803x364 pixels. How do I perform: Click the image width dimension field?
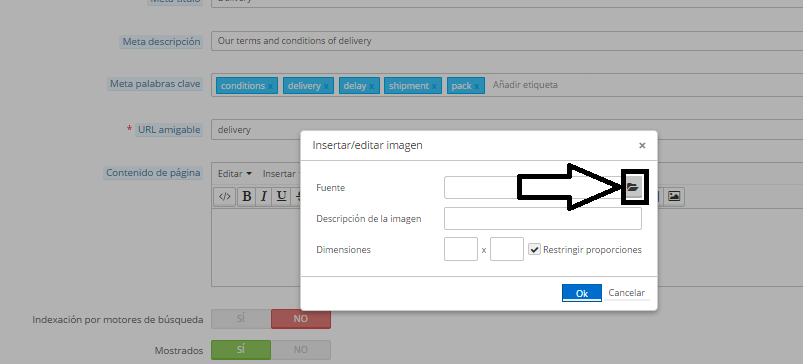(460, 249)
